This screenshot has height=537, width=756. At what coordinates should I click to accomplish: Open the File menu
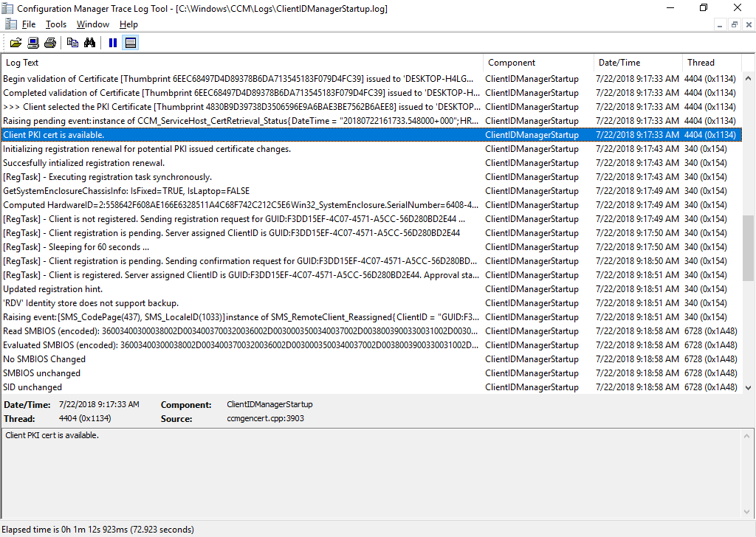[29, 24]
